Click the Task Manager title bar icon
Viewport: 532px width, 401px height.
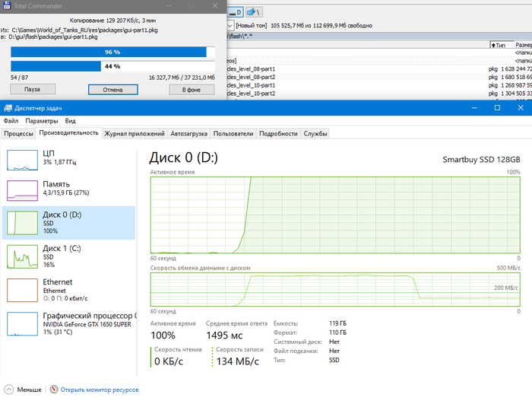pos(8,108)
